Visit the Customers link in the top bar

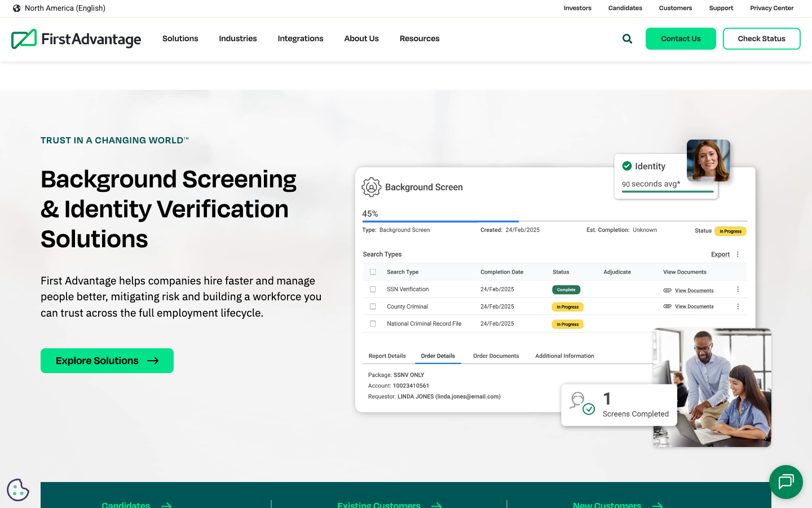(x=676, y=8)
